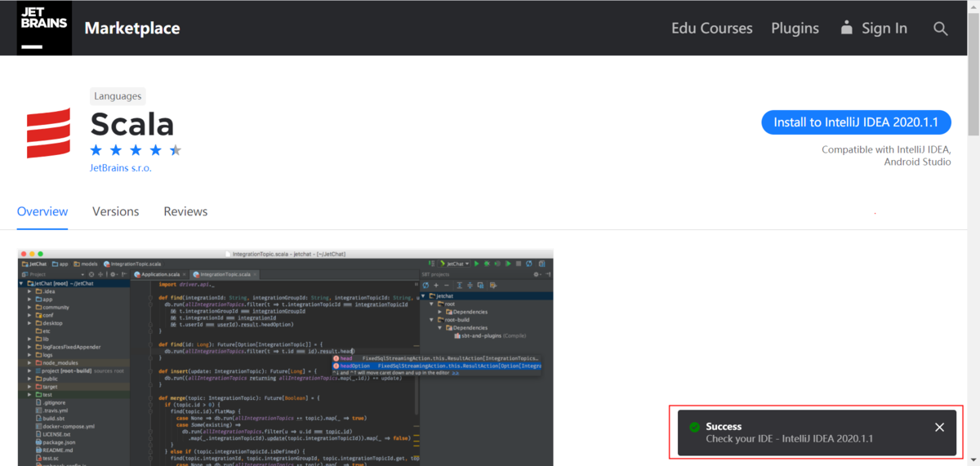
Task: Click the 'Compatible with IntelliJ IDEA' text
Action: [x=886, y=149]
